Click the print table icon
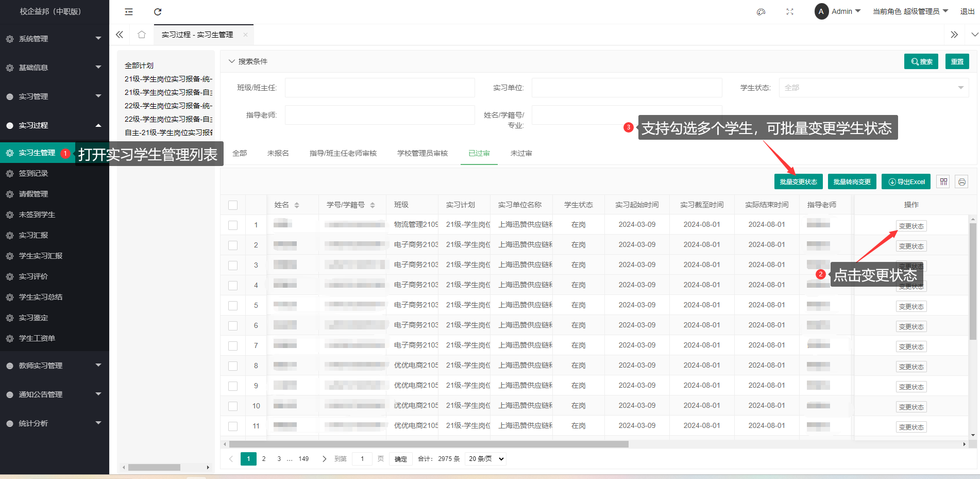Viewport: 980px width, 479px height. pyautogui.click(x=961, y=182)
